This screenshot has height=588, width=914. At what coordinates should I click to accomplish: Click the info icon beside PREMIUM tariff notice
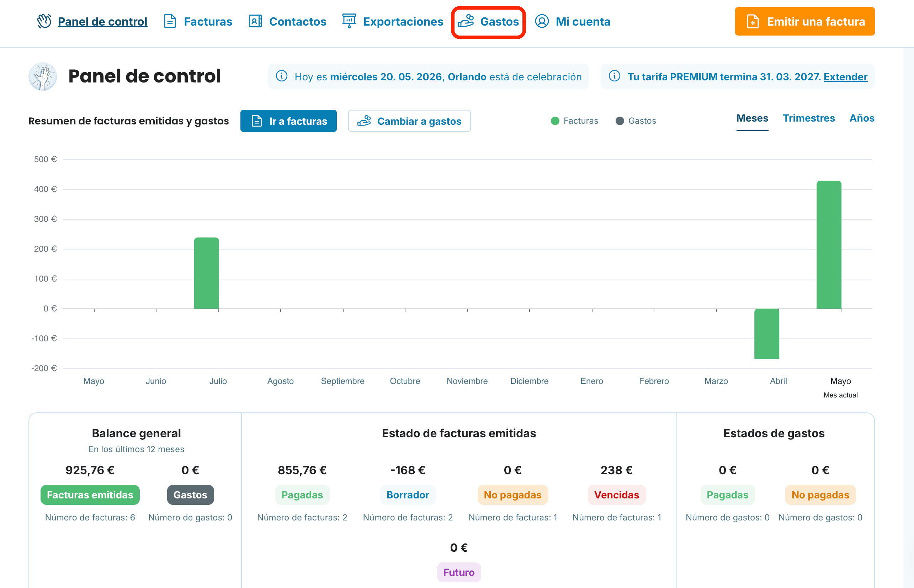click(x=614, y=76)
